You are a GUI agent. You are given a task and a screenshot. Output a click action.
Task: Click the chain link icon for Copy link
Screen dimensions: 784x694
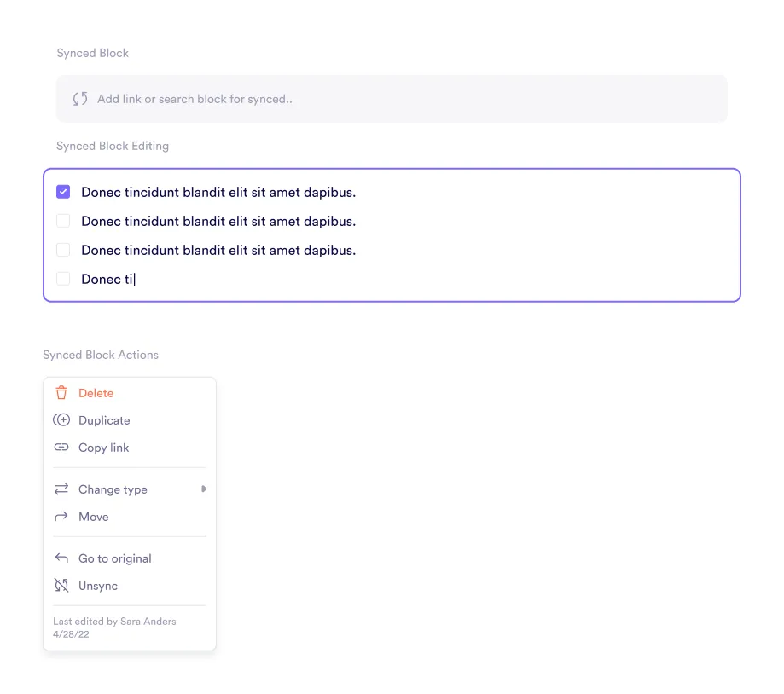click(61, 448)
